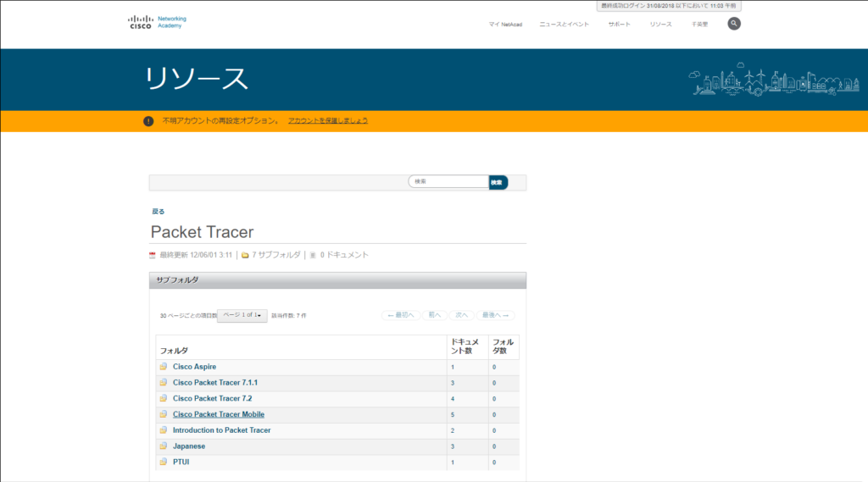Click the フォルダ数 column header
This screenshot has width=868, height=482.
[503, 346]
